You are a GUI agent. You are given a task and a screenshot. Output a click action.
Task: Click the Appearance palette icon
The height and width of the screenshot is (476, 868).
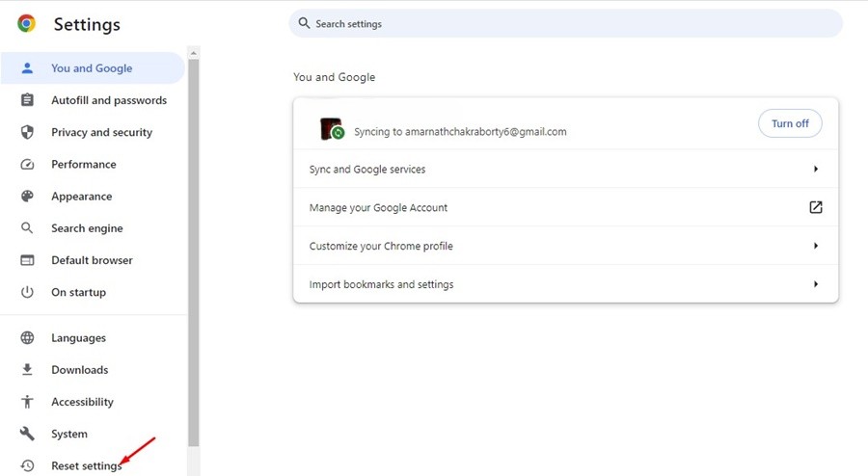tap(27, 197)
